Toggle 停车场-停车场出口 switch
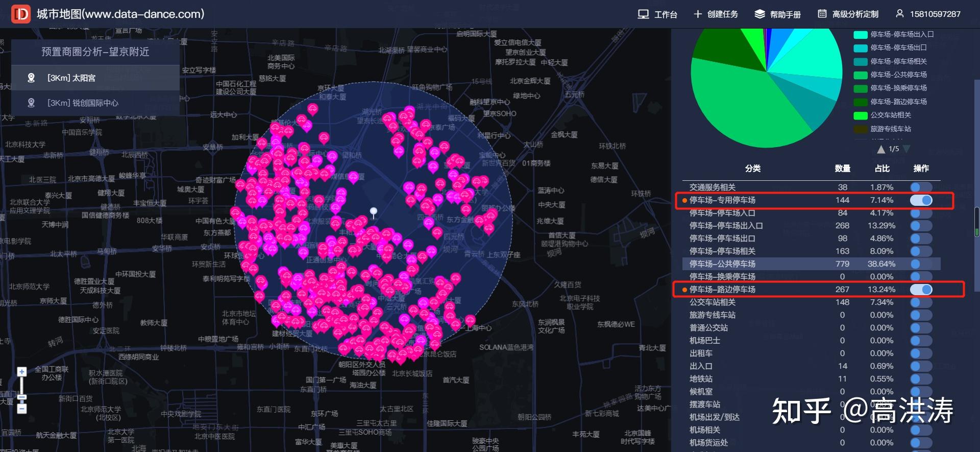Image resolution: width=980 pixels, height=452 pixels. (x=921, y=239)
